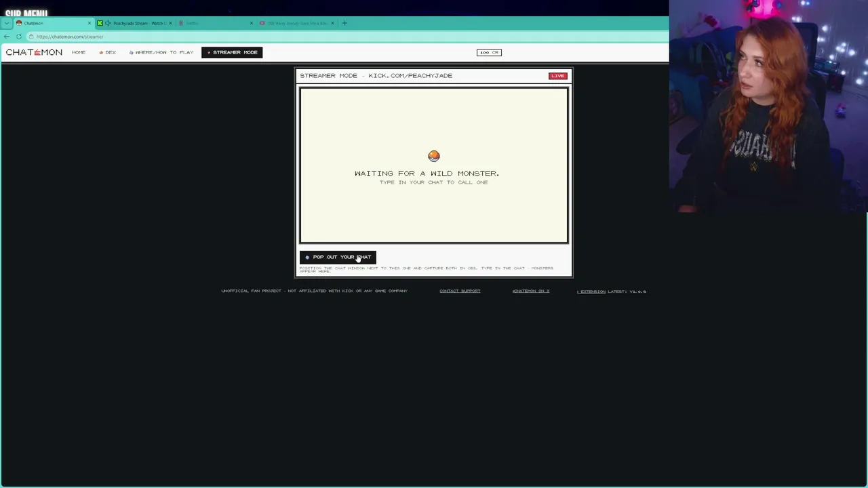Open Where/How to Play page
The image size is (868, 488).
pyautogui.click(x=161, y=52)
